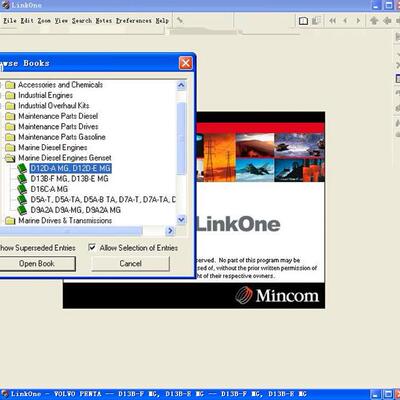Click the Industrial Overhaul Kits folder icon
Screen dimensions: 400x400
[x=10, y=106]
